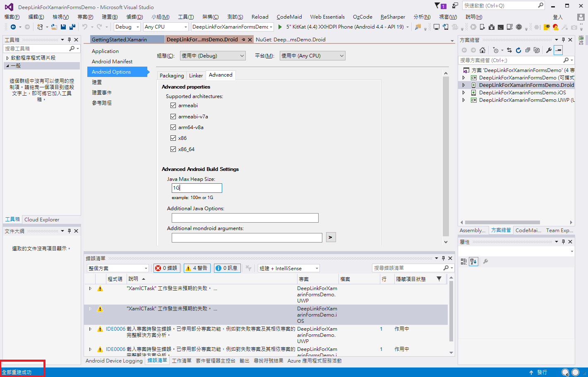This screenshot has width=588, height=377.
Task: Open the startup project dropdown
Action: click(x=232, y=27)
